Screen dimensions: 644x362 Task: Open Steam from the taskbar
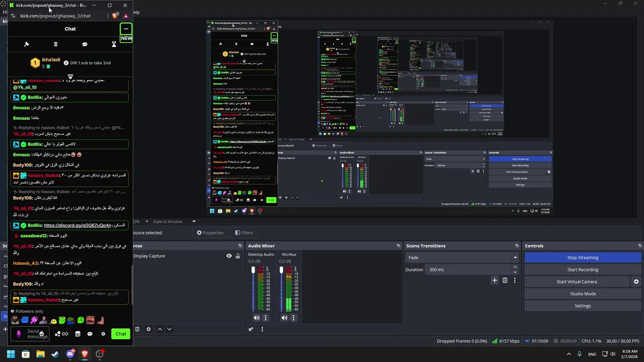[55, 354]
